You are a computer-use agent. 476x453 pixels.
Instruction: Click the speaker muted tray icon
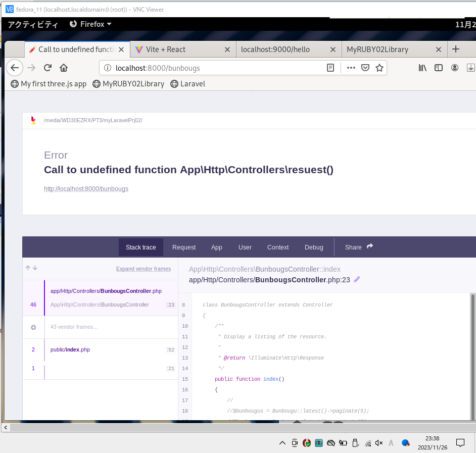(379, 443)
